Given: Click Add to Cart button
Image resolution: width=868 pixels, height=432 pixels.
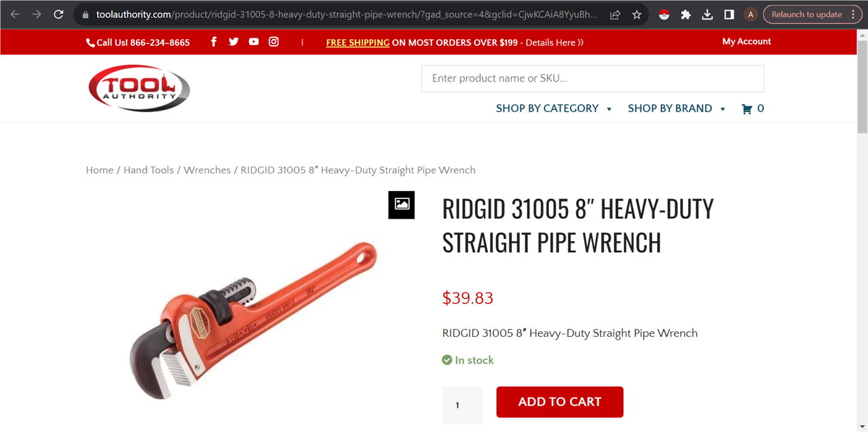Looking at the screenshot, I should 560,402.
